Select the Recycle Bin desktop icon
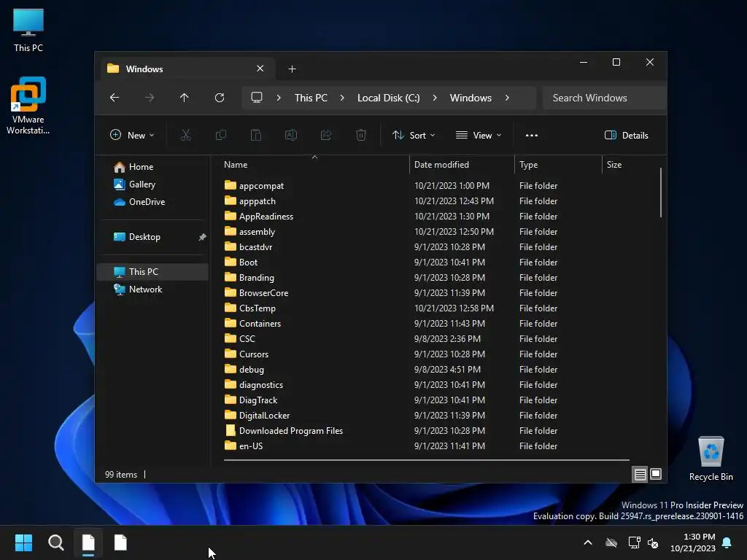747x560 pixels. pos(711,459)
